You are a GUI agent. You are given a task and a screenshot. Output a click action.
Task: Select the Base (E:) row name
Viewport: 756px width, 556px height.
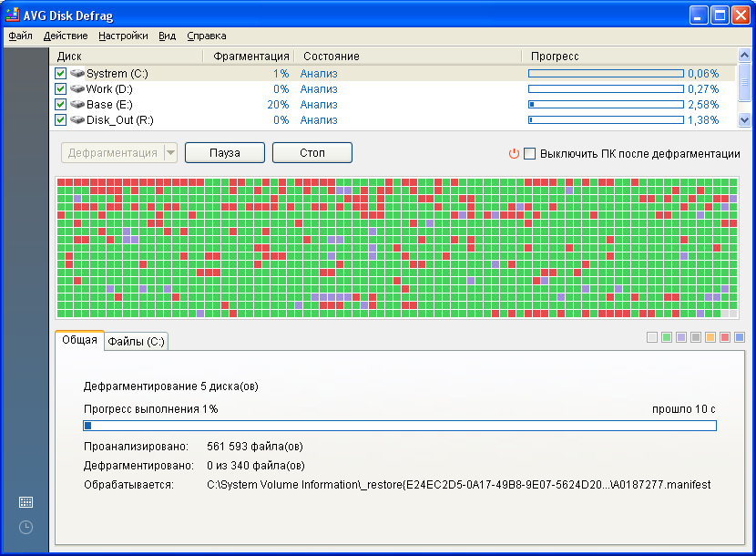pyautogui.click(x=109, y=104)
